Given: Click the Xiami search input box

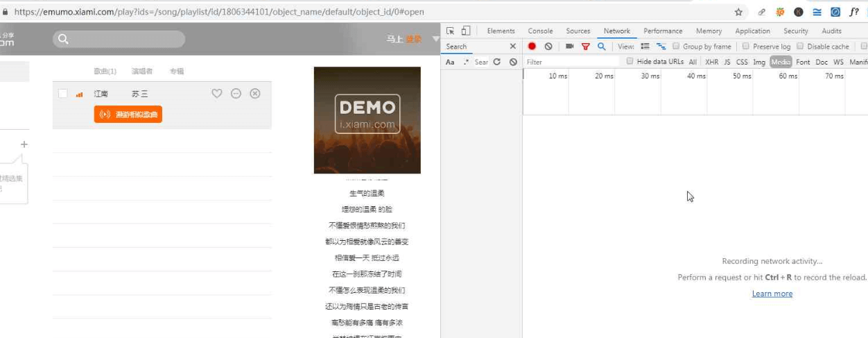Looking at the screenshot, I should pyautogui.click(x=119, y=39).
